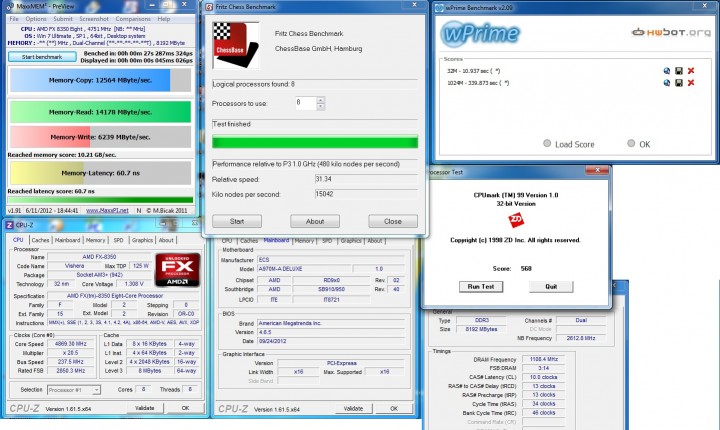The width and height of the screenshot is (720, 430).
Task: Open the MaxxMEM Help menu
Action: click(164, 19)
